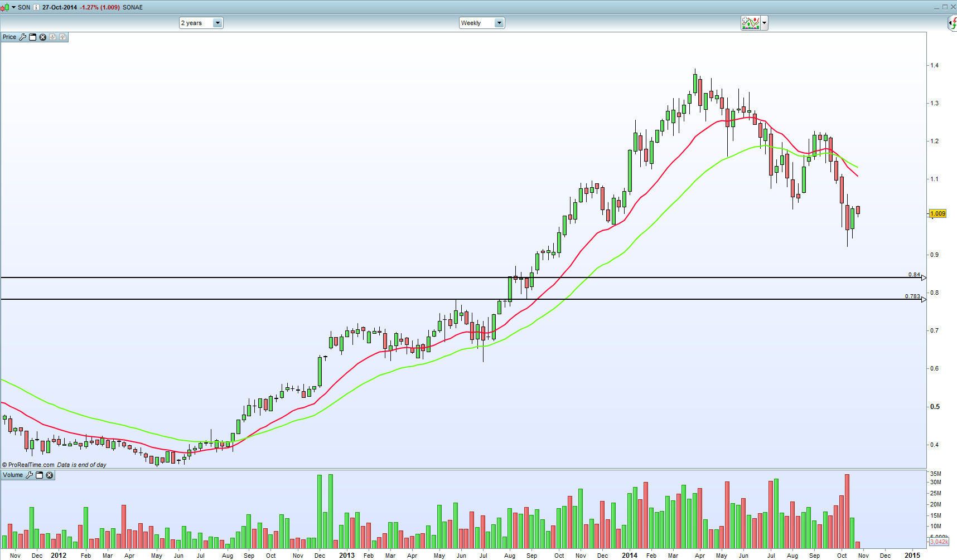Viewport: 957px width, 560px height.
Task: Remove the Volume indicator panel
Action: tap(50, 475)
